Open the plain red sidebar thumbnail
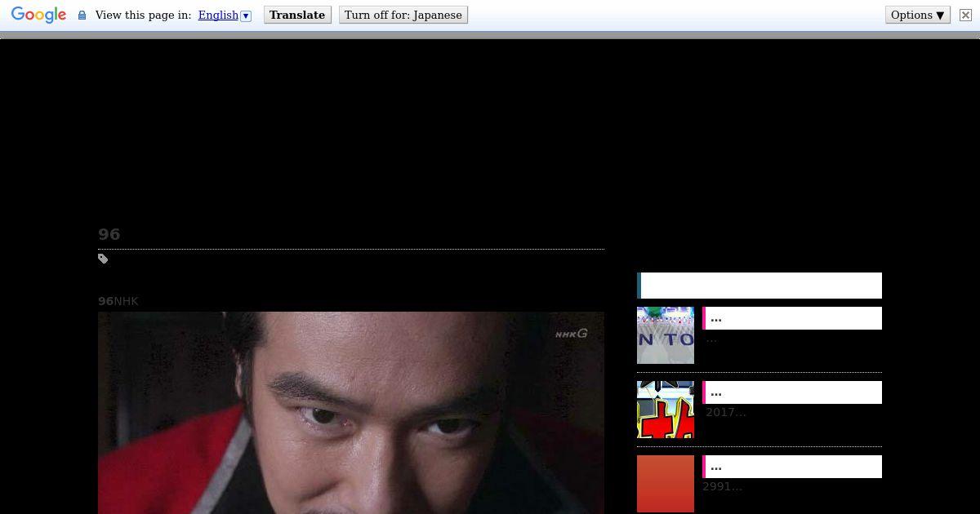The height and width of the screenshot is (514, 980). click(666, 484)
